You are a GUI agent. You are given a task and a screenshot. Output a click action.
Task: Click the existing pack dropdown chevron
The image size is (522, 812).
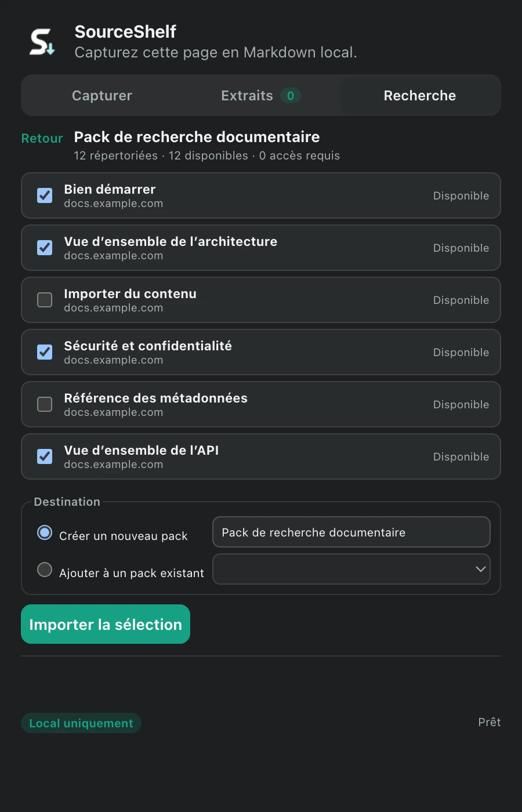click(x=480, y=569)
